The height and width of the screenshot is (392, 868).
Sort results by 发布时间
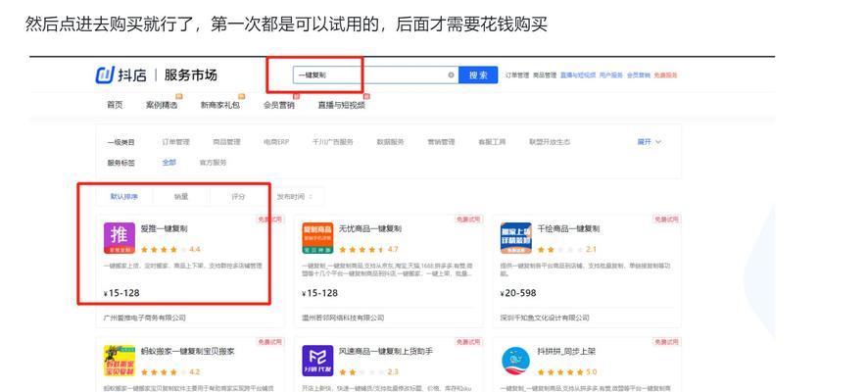click(295, 197)
